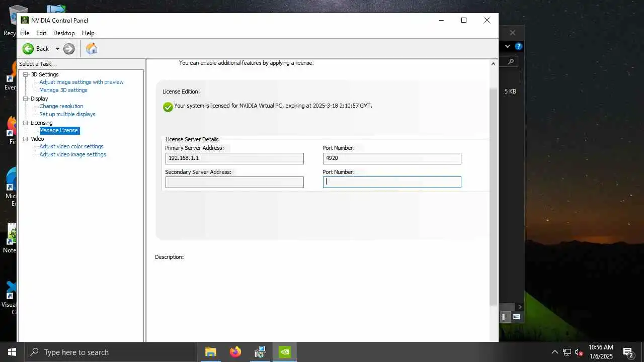The height and width of the screenshot is (362, 644).
Task: Click the scroll up arrow of the page
Action: tap(494, 63)
